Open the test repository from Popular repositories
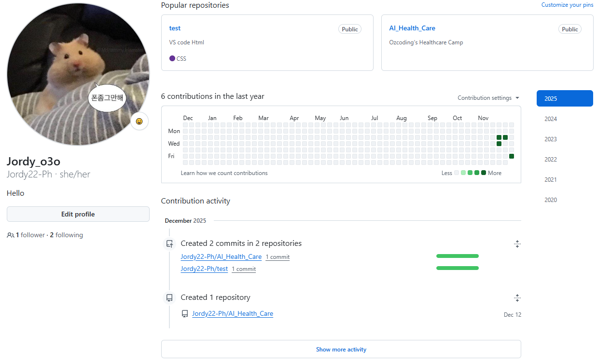This screenshot has height=364, width=611. tap(175, 28)
